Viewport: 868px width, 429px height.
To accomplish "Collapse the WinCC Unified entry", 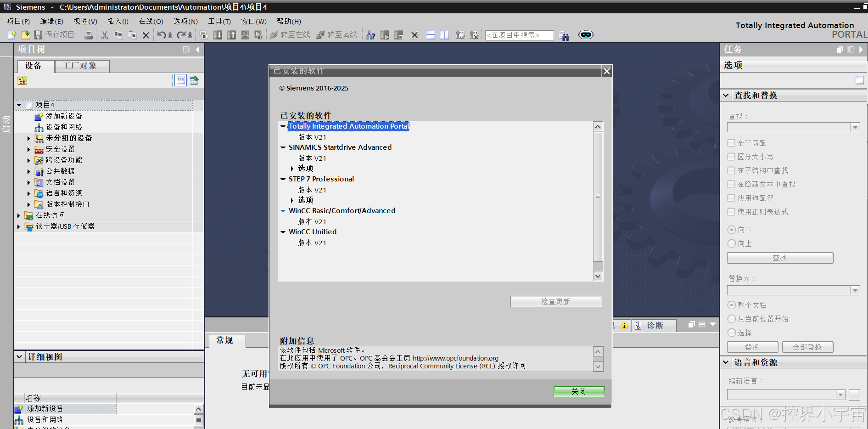I will [283, 232].
